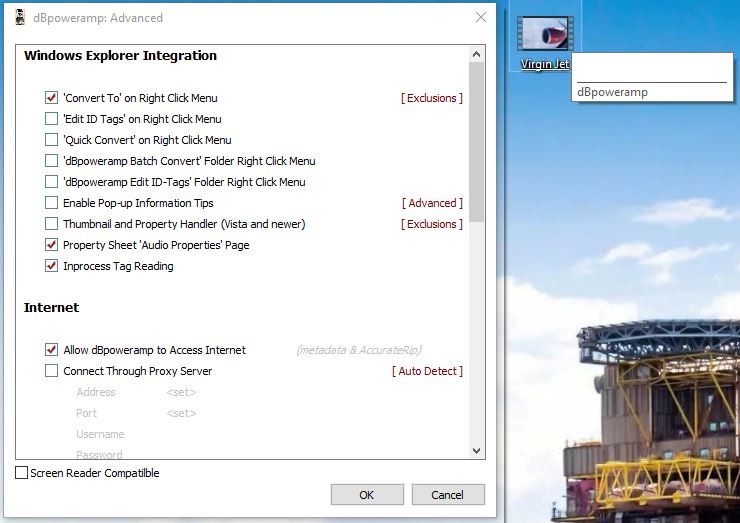Click the scroll down arrow in settings list
740x523 pixels.
coord(477,451)
